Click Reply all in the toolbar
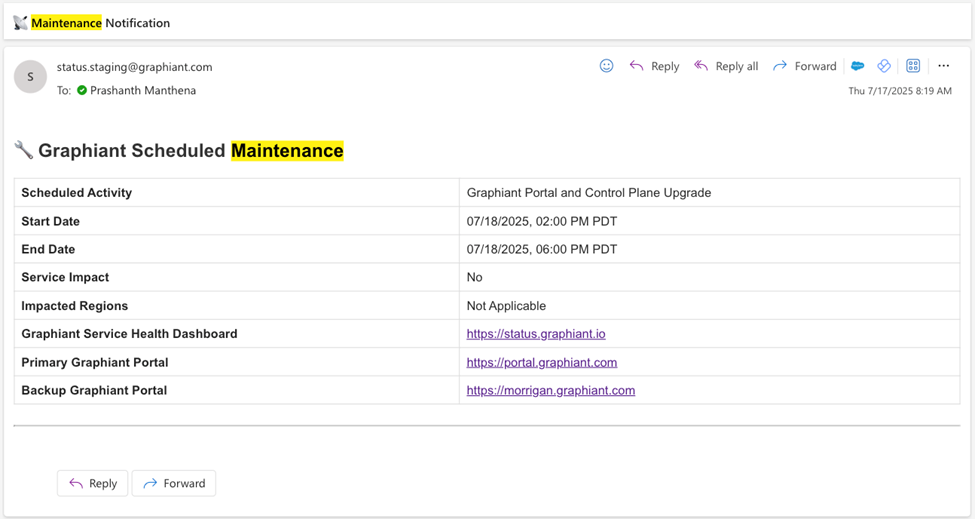The width and height of the screenshot is (975, 519). pos(726,66)
